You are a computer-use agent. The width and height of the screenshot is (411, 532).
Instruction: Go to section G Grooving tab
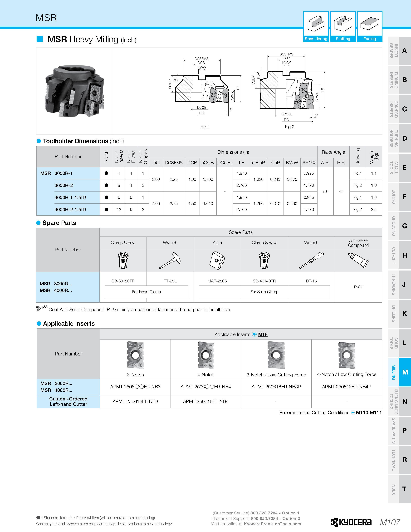(399, 226)
